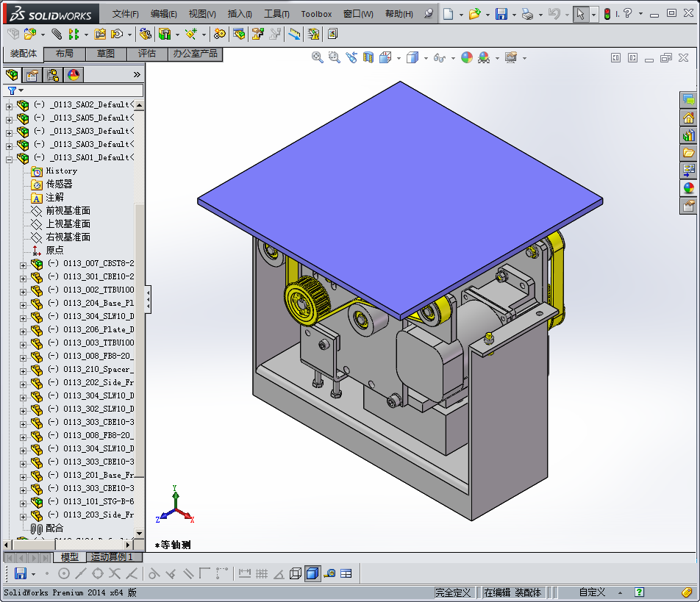
Task: Open the Display Style dropdown arrow
Action: tap(426, 58)
